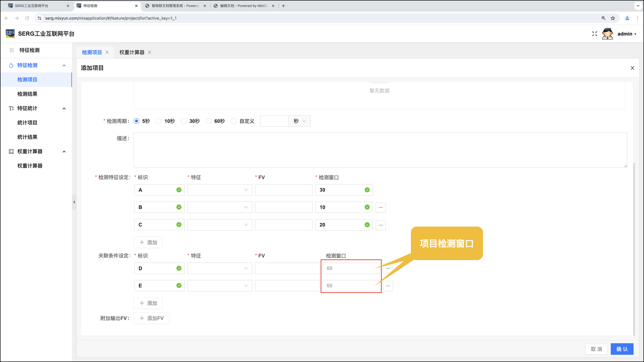Switch to the 权重计算器 tab
Image resolution: width=644 pixels, height=362 pixels.
(132, 52)
